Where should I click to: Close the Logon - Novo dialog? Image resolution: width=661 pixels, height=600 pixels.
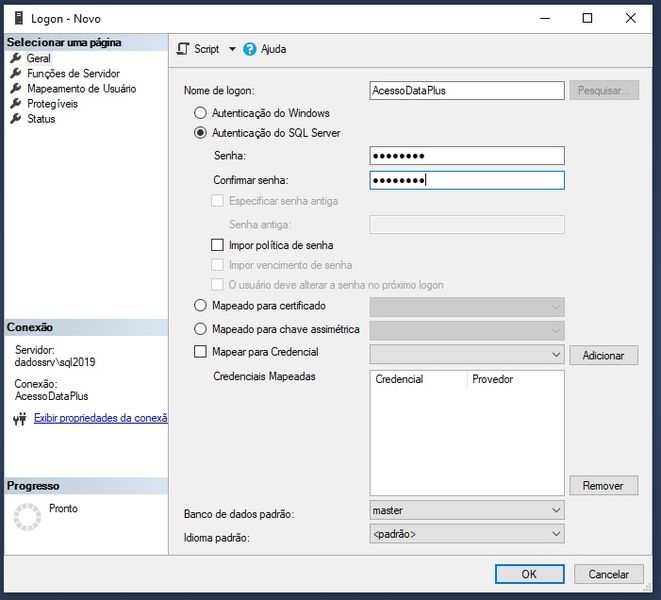(631, 18)
